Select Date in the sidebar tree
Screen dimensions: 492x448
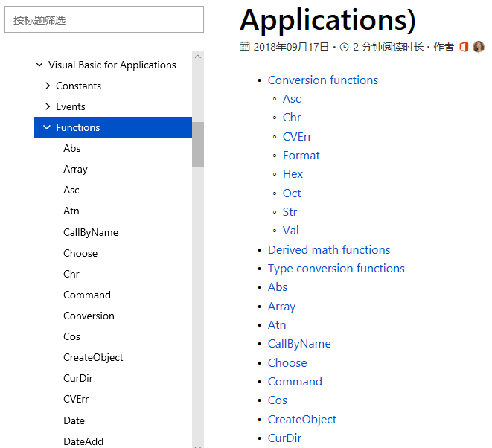pos(74,420)
